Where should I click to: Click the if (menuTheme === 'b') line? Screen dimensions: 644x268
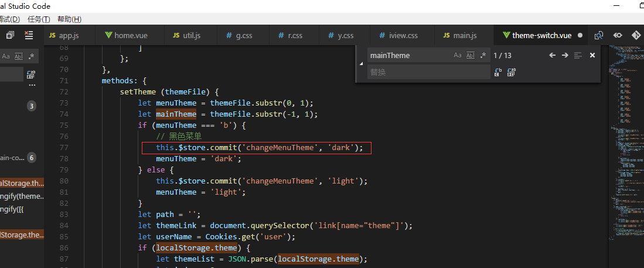192,125
